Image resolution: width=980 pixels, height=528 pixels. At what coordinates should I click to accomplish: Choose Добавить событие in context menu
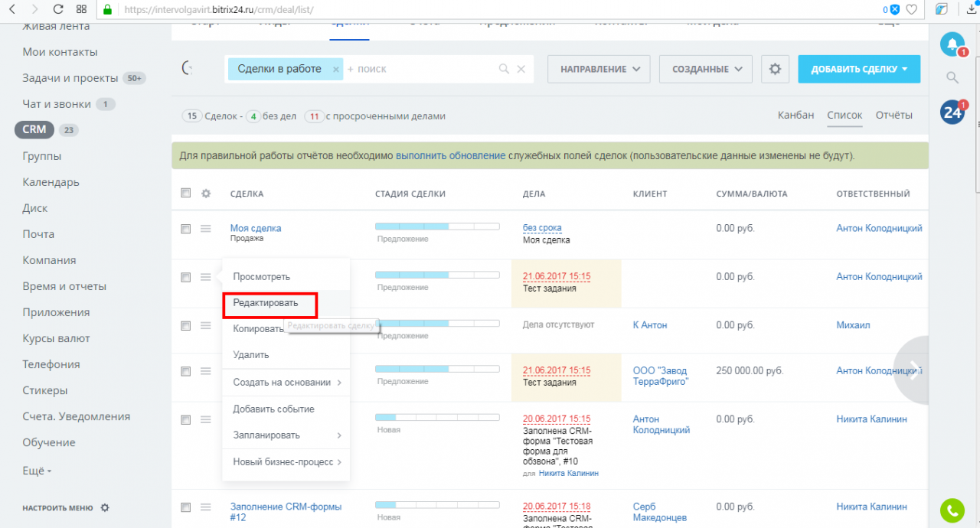click(x=273, y=409)
